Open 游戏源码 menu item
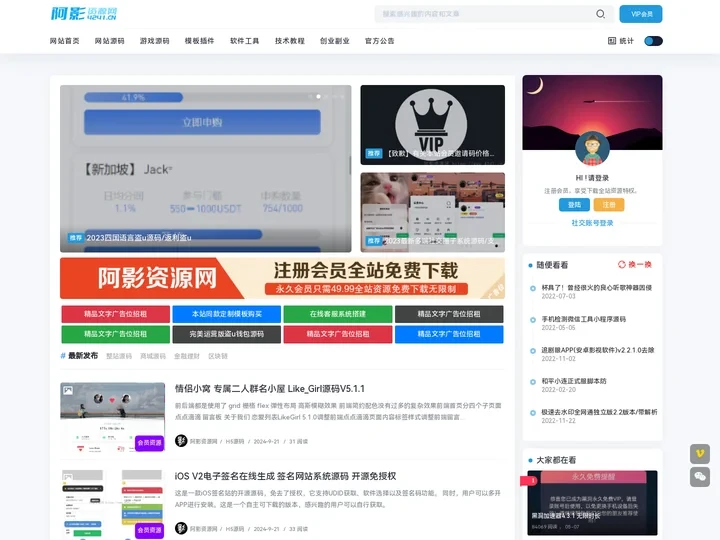Screen dimensions: 720x540 [154, 41]
